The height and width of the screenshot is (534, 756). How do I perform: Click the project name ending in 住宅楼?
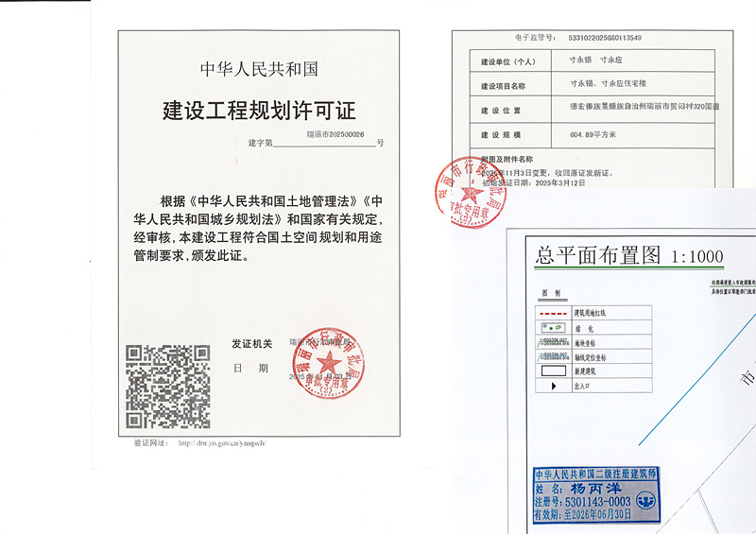click(608, 83)
